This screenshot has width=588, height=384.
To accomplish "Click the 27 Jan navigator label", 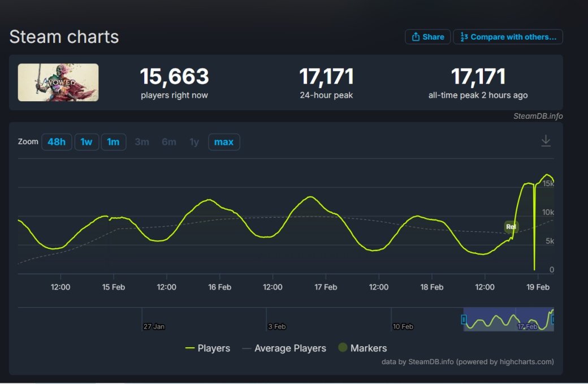I will pyautogui.click(x=154, y=327).
